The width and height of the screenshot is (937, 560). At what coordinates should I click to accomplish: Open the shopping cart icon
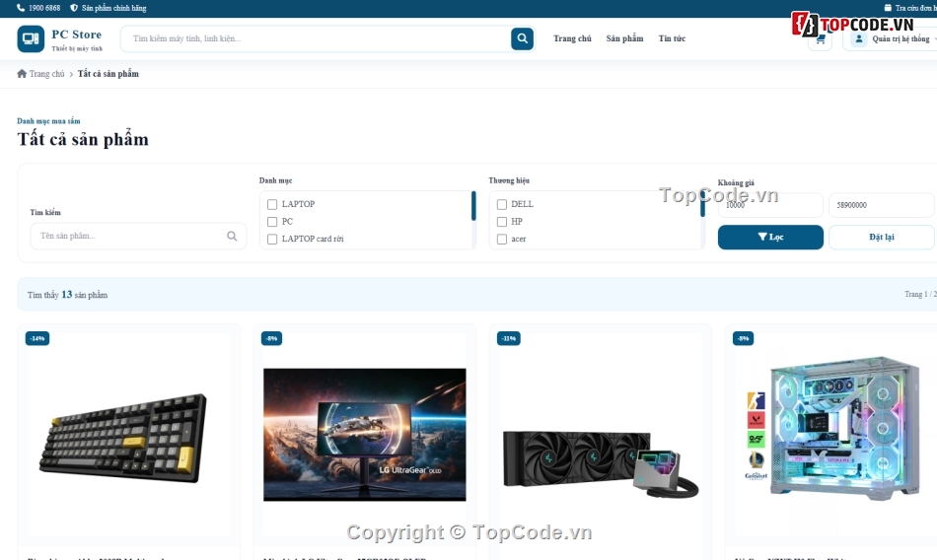820,39
